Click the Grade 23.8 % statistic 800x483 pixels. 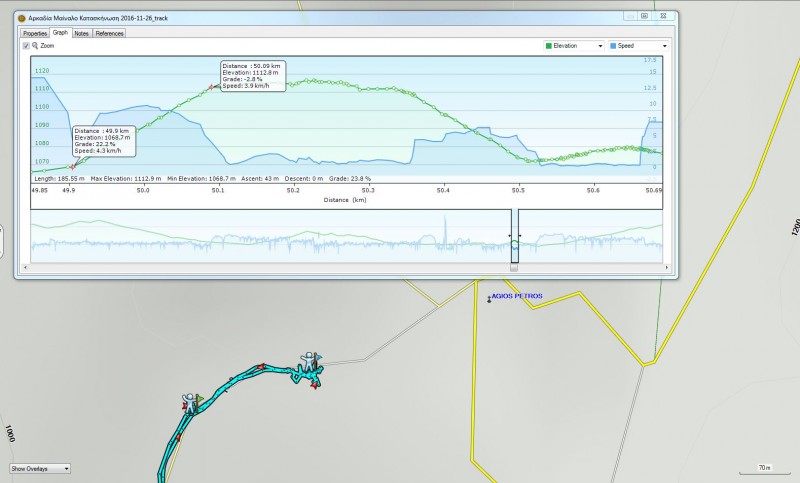click(x=350, y=179)
